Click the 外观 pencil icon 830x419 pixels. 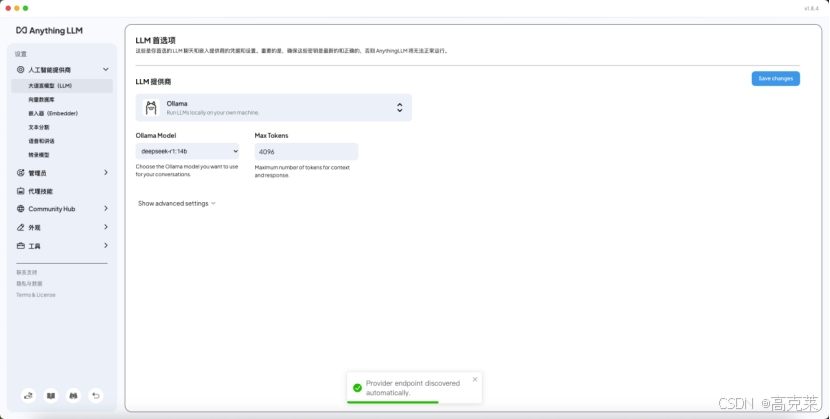[21, 227]
